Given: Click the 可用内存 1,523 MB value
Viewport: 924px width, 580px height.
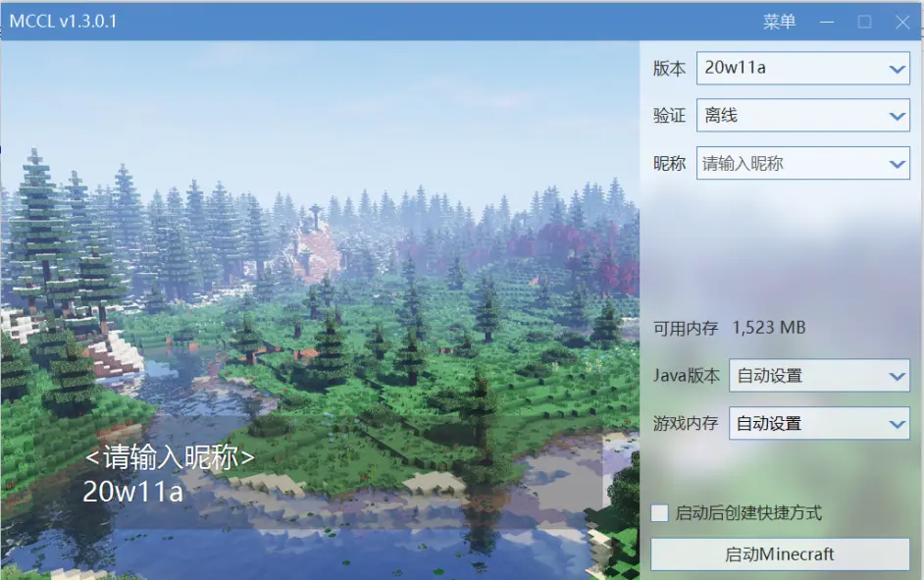Looking at the screenshot, I should (768, 328).
